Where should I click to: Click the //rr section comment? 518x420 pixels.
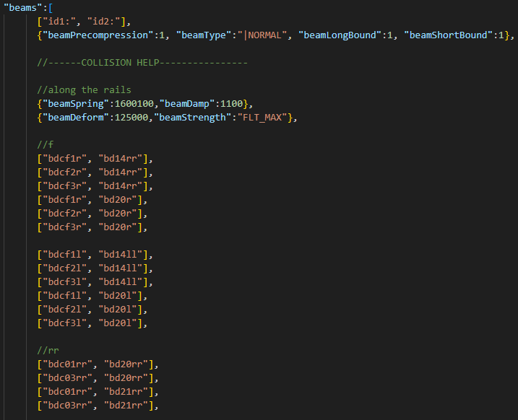pos(48,350)
